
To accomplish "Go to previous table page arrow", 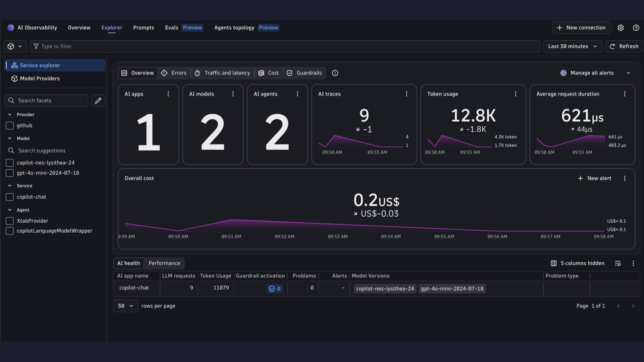I will point(619,306).
